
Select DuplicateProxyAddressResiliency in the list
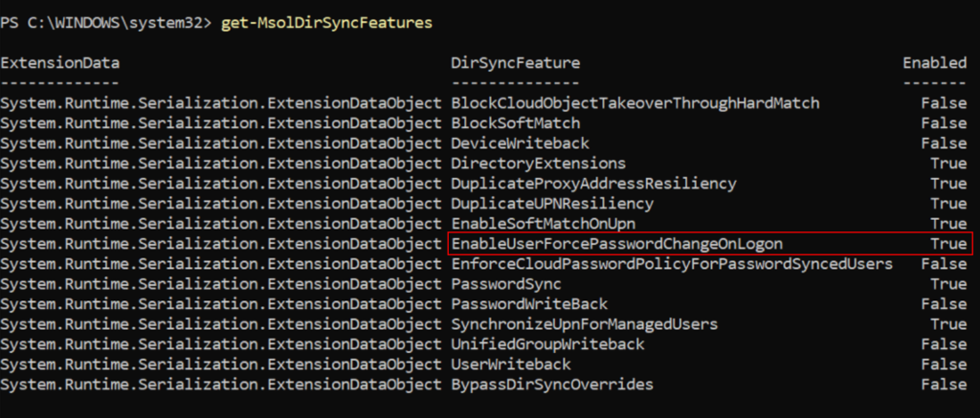pyautogui.click(x=593, y=183)
